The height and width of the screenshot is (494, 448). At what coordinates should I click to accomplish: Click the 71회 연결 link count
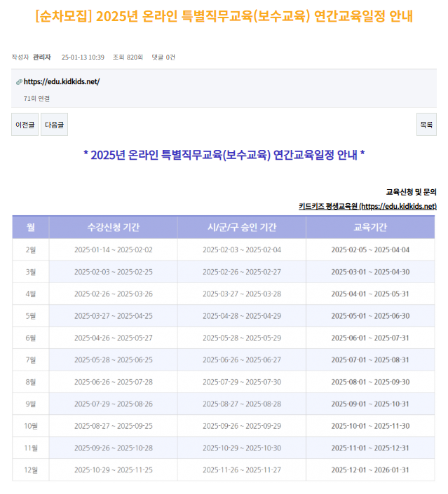(x=36, y=99)
